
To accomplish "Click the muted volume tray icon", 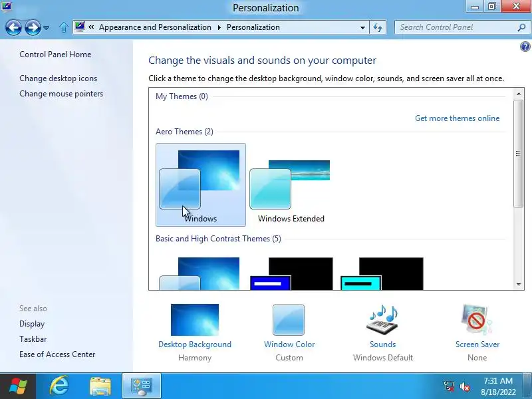I will pos(464,386).
